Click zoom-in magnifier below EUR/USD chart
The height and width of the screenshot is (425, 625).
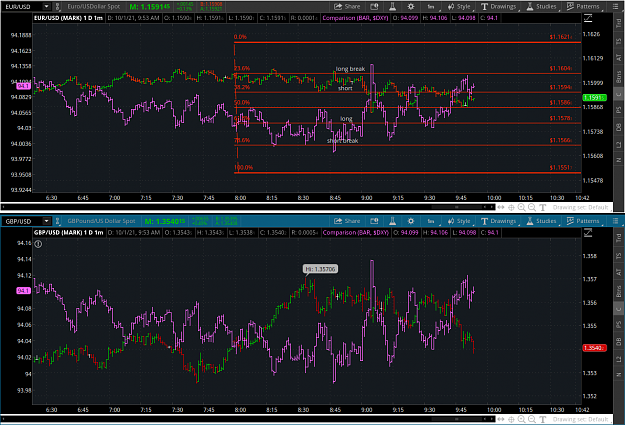[x=521, y=207]
